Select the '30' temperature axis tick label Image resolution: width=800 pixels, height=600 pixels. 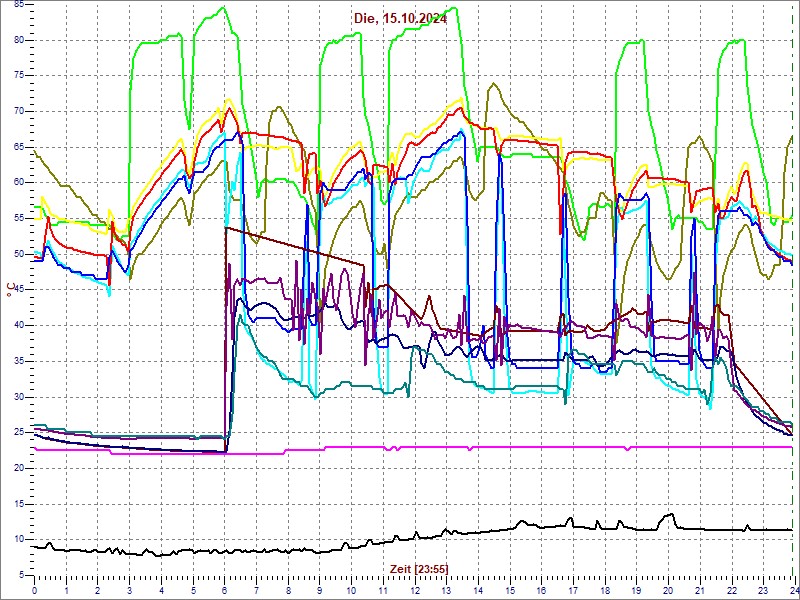click(19, 397)
